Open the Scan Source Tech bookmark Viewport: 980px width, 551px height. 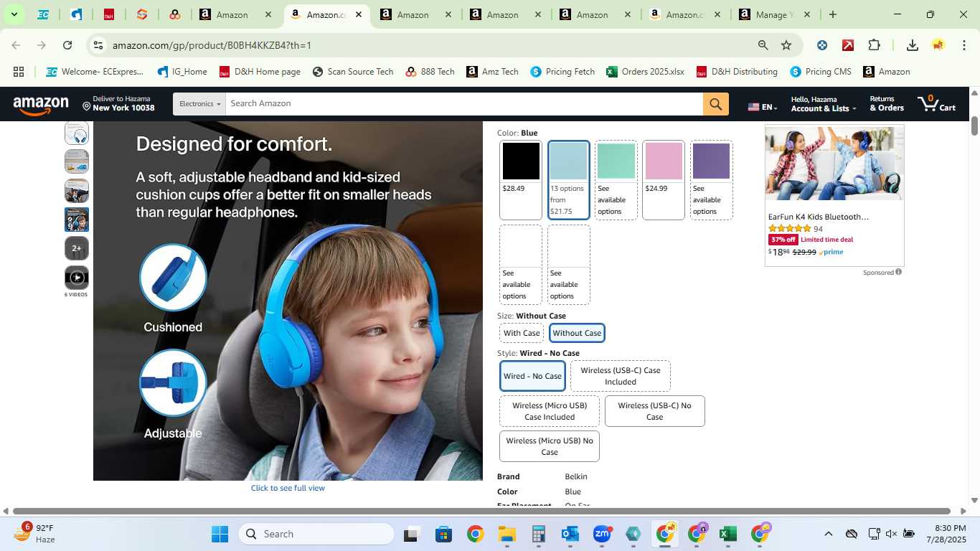(x=352, y=72)
